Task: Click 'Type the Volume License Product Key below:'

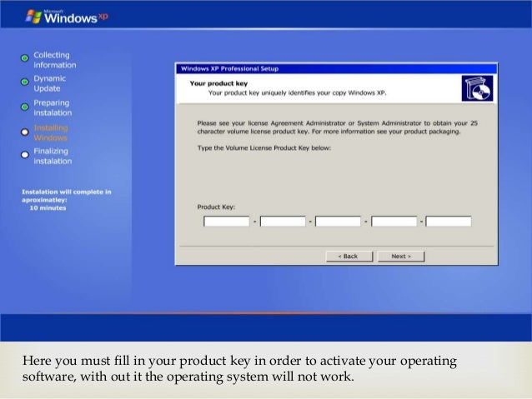Action: (264, 147)
